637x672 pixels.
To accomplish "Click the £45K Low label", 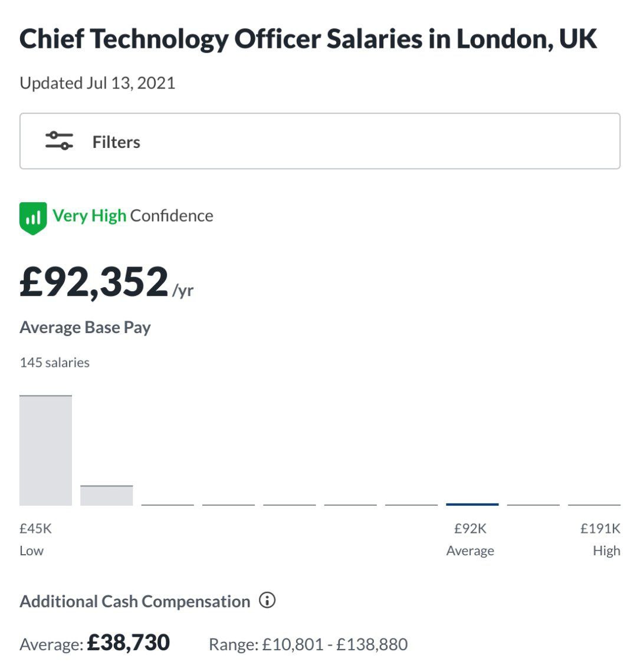I will (x=35, y=539).
